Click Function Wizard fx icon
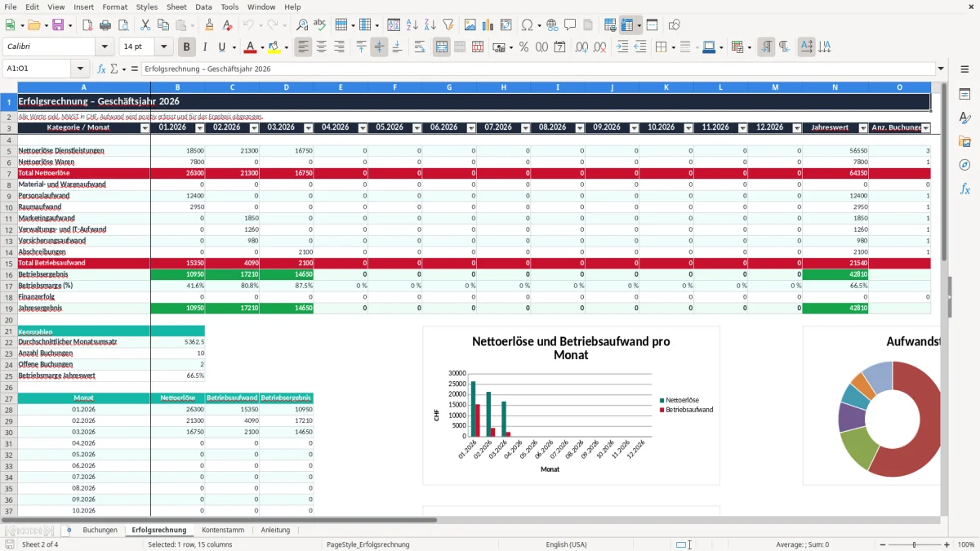This screenshot has height=551, width=980. pyautogui.click(x=102, y=69)
